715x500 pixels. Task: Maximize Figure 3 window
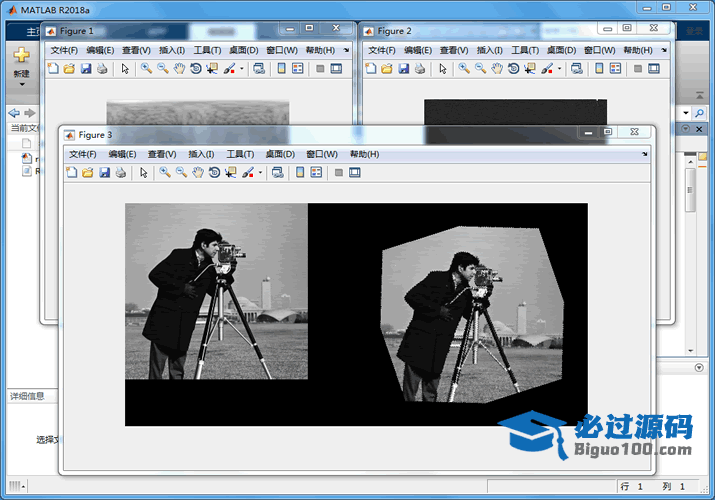[x=607, y=132]
